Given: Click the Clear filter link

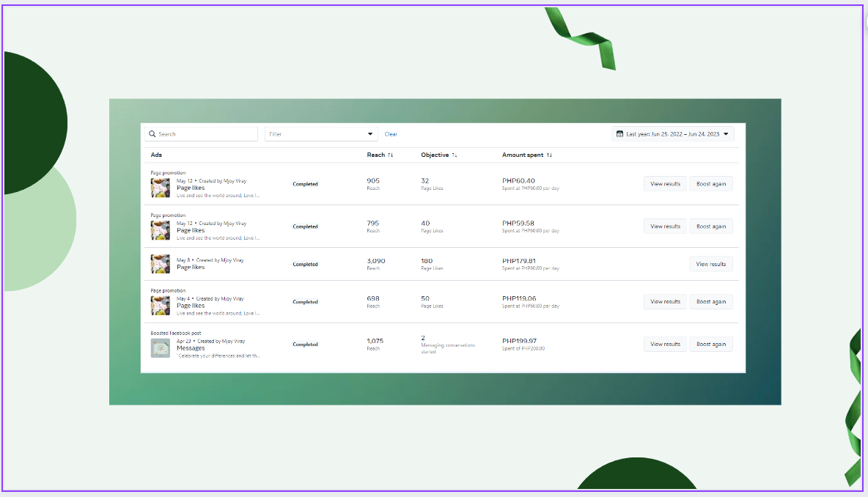Looking at the screenshot, I should tap(391, 134).
